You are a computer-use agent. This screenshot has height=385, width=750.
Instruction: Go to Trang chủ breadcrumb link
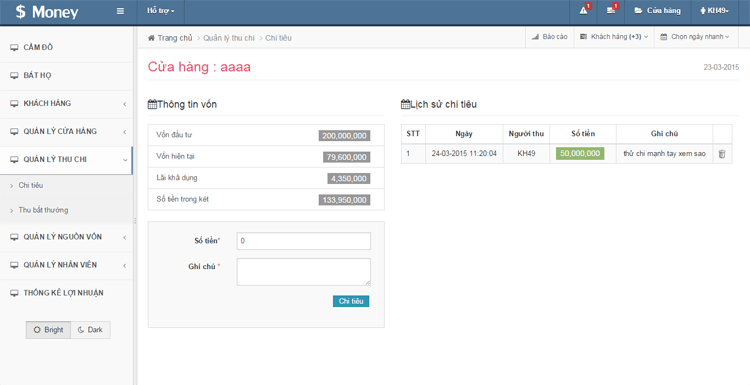175,38
